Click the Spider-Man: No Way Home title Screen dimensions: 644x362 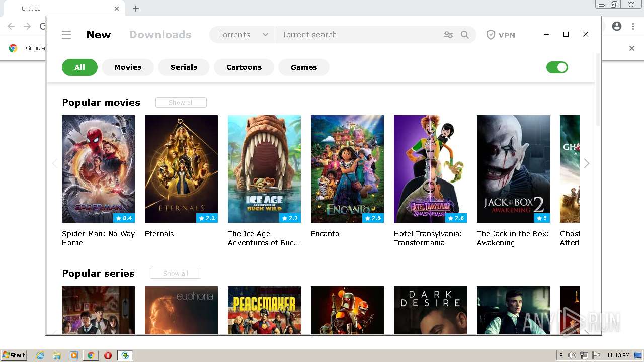[x=98, y=238]
